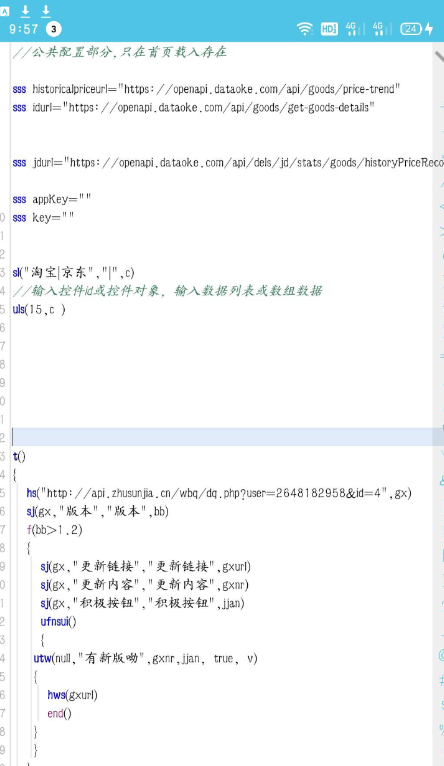Tap the HD call indicator icon
Image resolution: width=444 pixels, height=766 pixels.
[x=329, y=29]
